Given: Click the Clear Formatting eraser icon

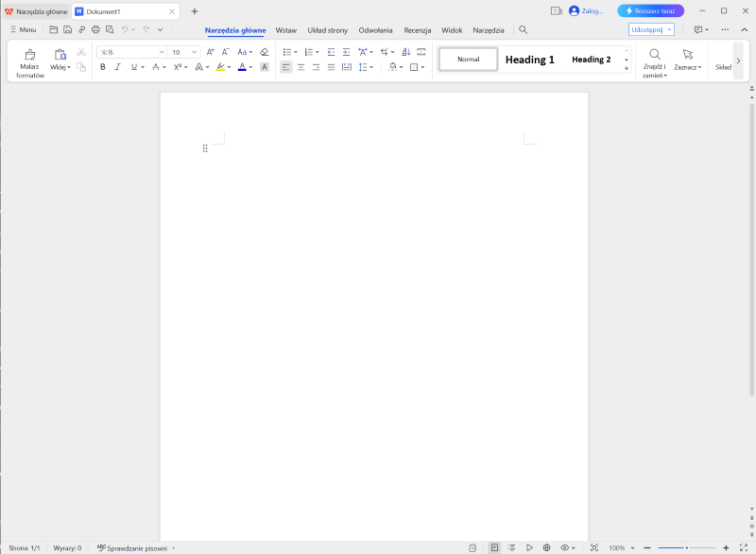Looking at the screenshot, I should tap(264, 49).
